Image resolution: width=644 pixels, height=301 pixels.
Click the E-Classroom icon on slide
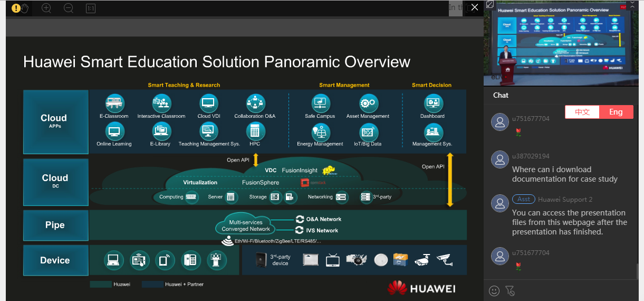tap(114, 103)
